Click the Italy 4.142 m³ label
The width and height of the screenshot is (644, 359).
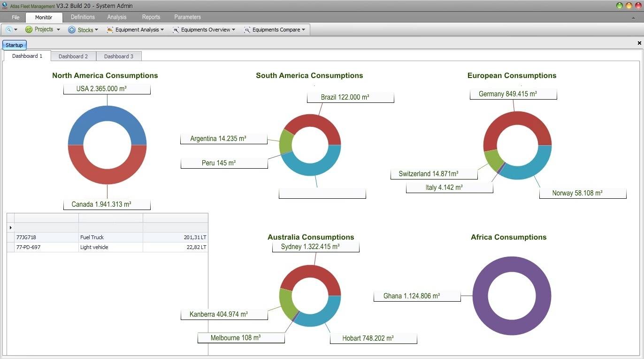(x=450, y=187)
